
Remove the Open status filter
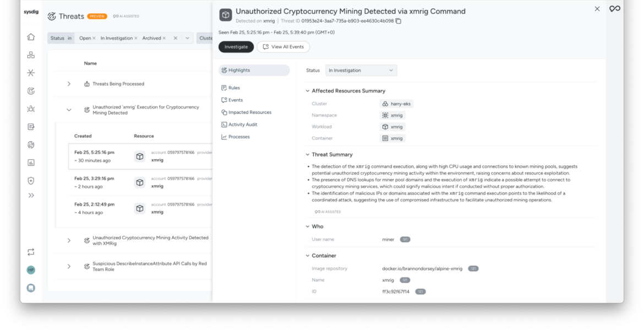click(94, 38)
